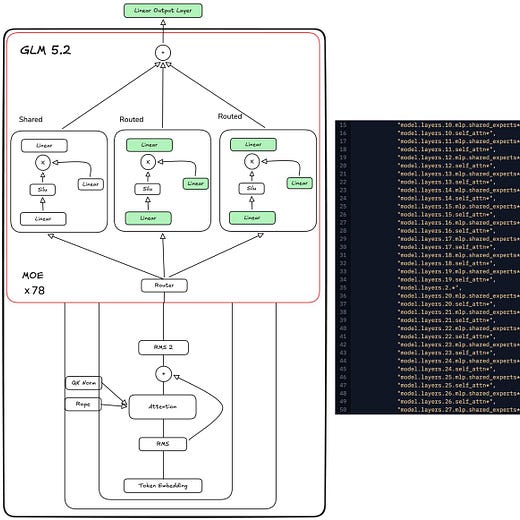The image size is (520, 520).
Task: Click the plus circle above the Attention box
Action: [163, 374]
